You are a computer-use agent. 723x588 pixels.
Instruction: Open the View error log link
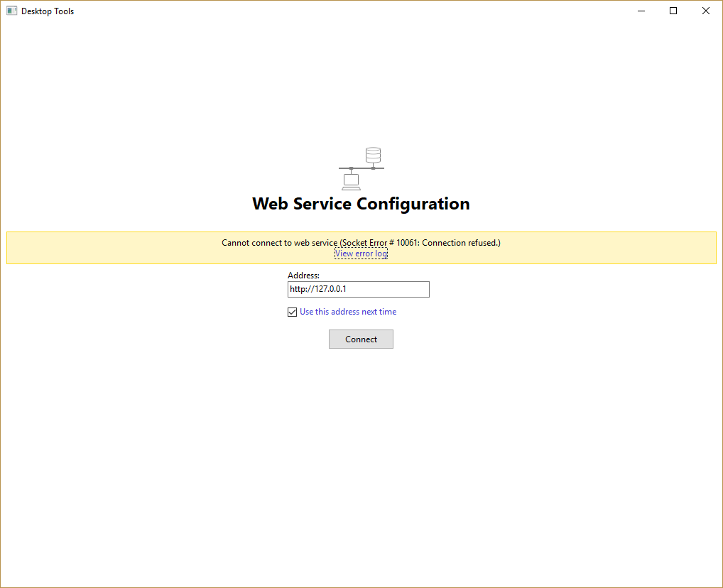(x=361, y=253)
